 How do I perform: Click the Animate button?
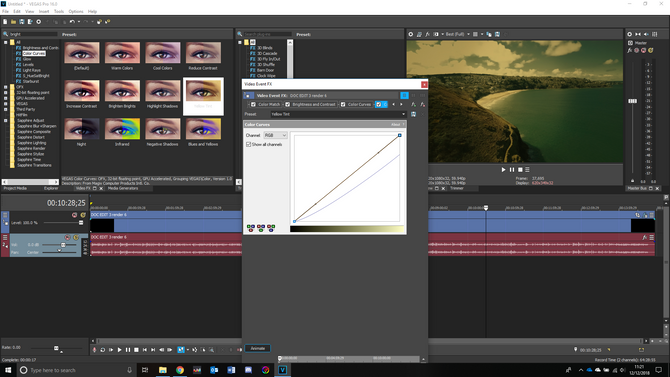tap(258, 348)
